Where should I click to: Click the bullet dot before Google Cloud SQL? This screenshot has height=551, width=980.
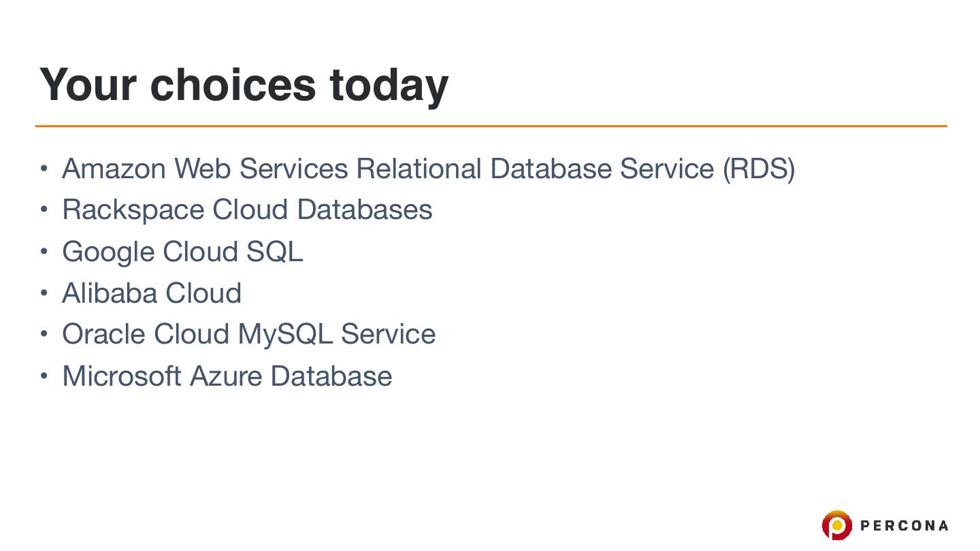[44, 252]
